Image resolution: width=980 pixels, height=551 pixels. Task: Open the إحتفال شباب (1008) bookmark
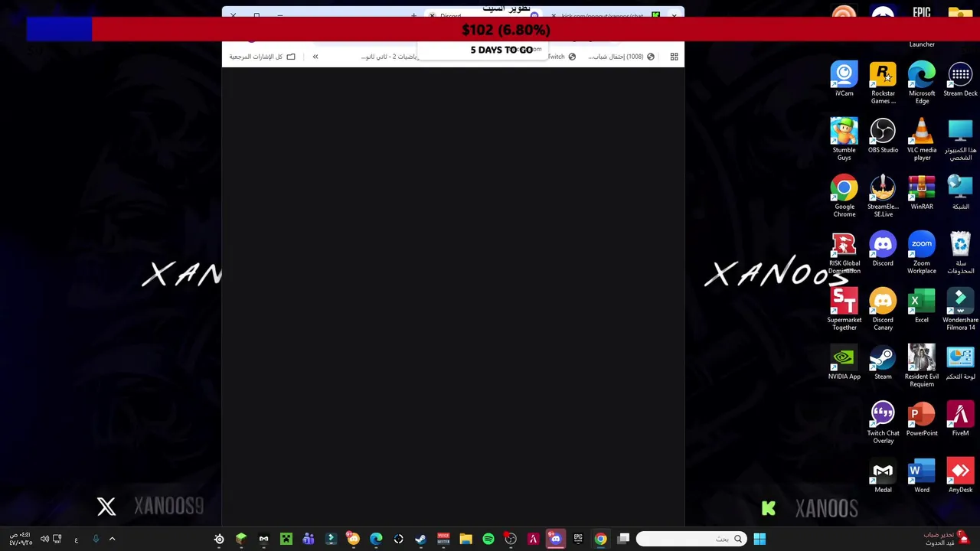pyautogui.click(x=622, y=57)
